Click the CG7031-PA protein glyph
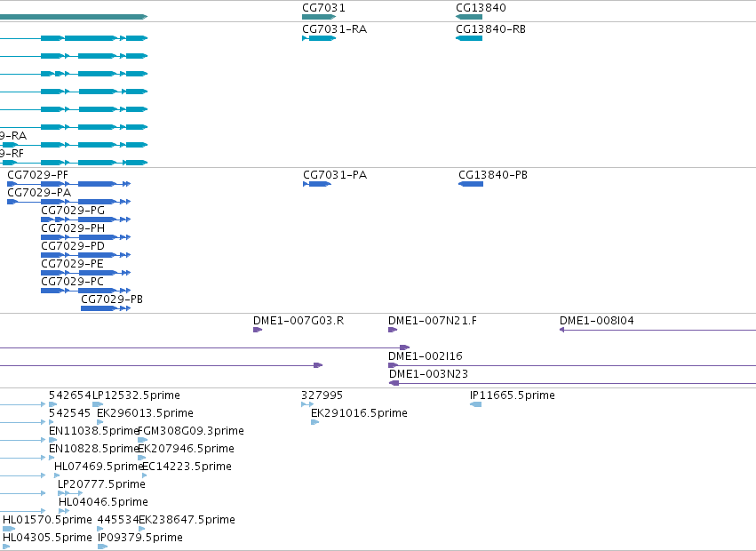This screenshot has width=756, height=551. click(x=317, y=184)
